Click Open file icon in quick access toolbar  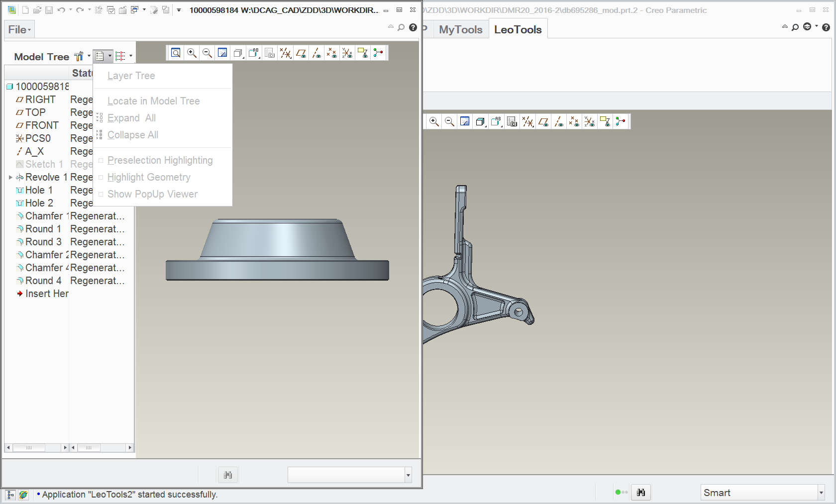pyautogui.click(x=37, y=10)
